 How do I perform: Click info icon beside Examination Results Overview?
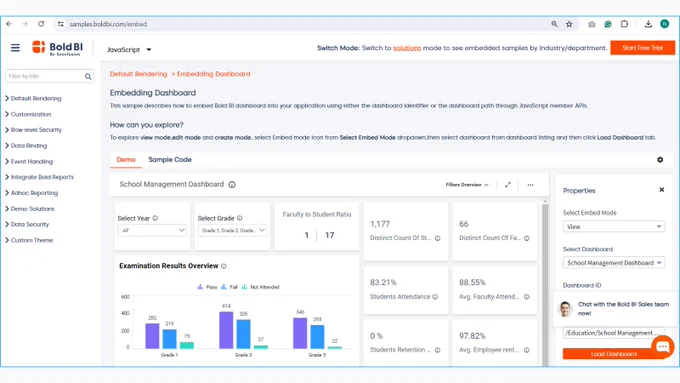223,266
